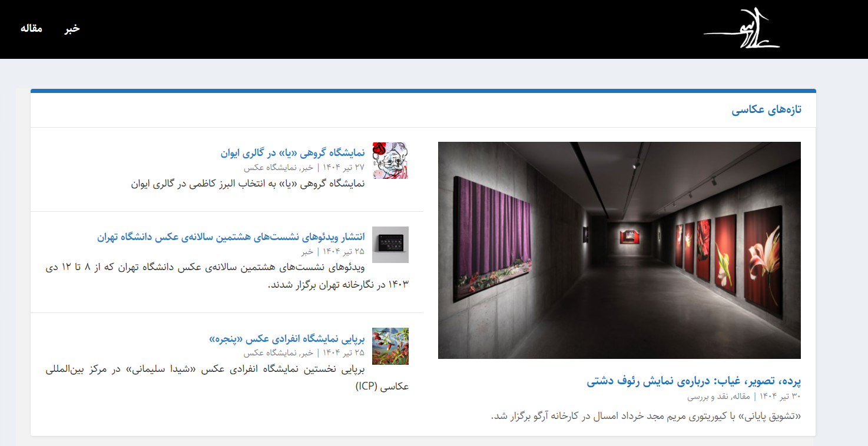Viewport: 868px width, 446px height.
Task: Click the tablet thumbnail for Tehran University videos
Action: [x=390, y=245]
